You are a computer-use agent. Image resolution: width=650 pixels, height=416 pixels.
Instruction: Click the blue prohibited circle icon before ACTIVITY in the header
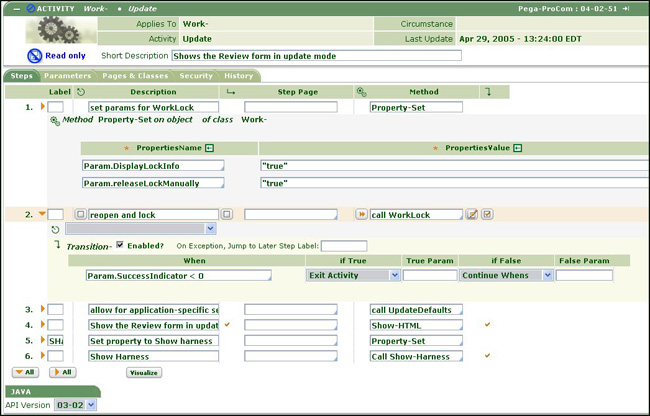coord(30,8)
